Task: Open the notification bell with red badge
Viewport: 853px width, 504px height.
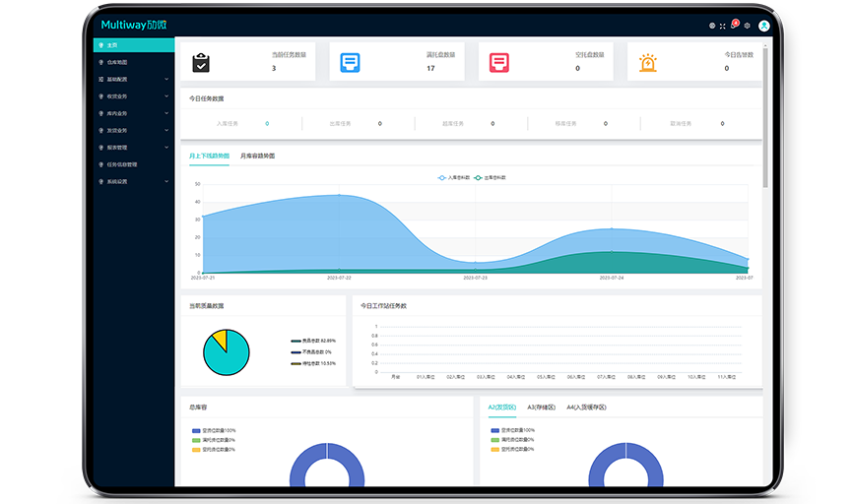Action: (x=734, y=26)
